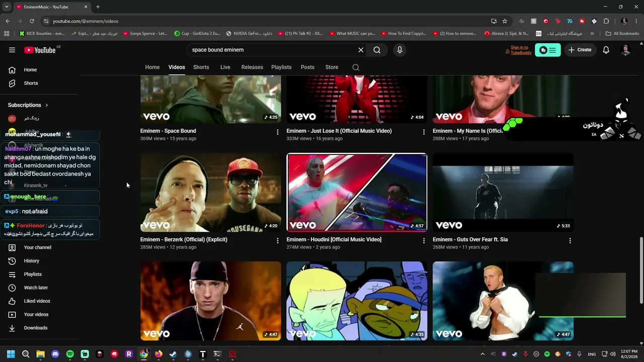Open options for Guts Over Fear video
This screenshot has width=644, height=362.
pyautogui.click(x=570, y=241)
